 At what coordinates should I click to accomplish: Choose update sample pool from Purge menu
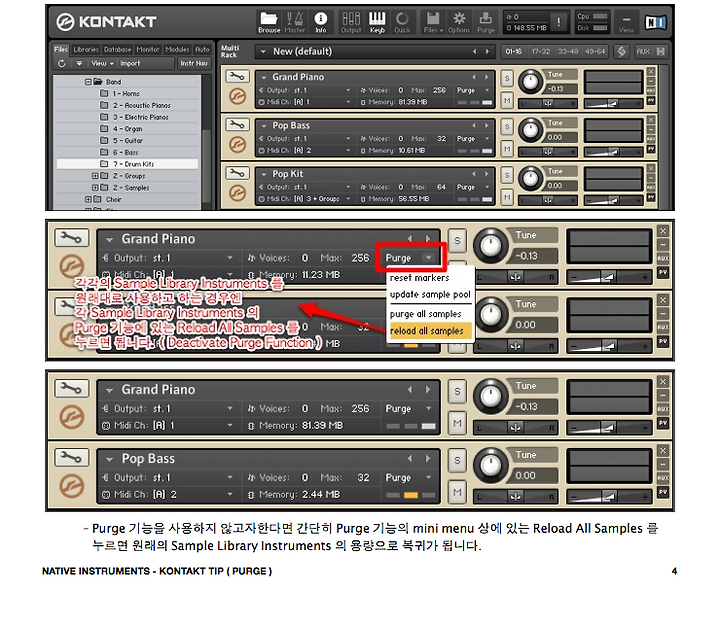430,294
